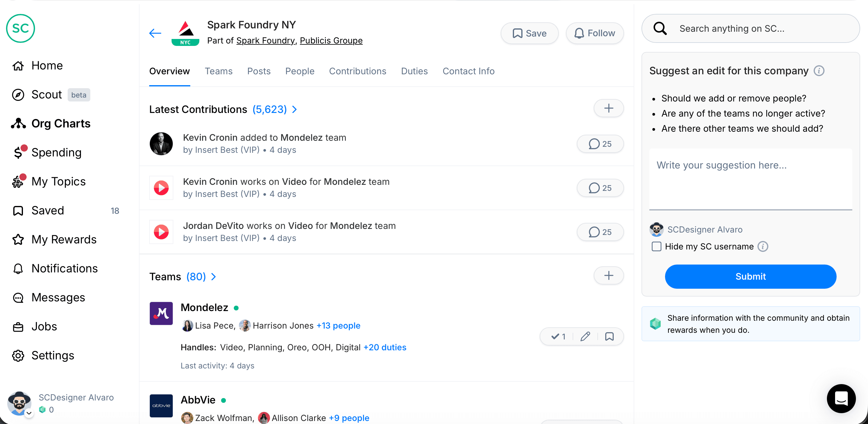Click the plus icon beside Latest Contributions
Image resolution: width=868 pixels, height=424 pixels.
pos(608,108)
